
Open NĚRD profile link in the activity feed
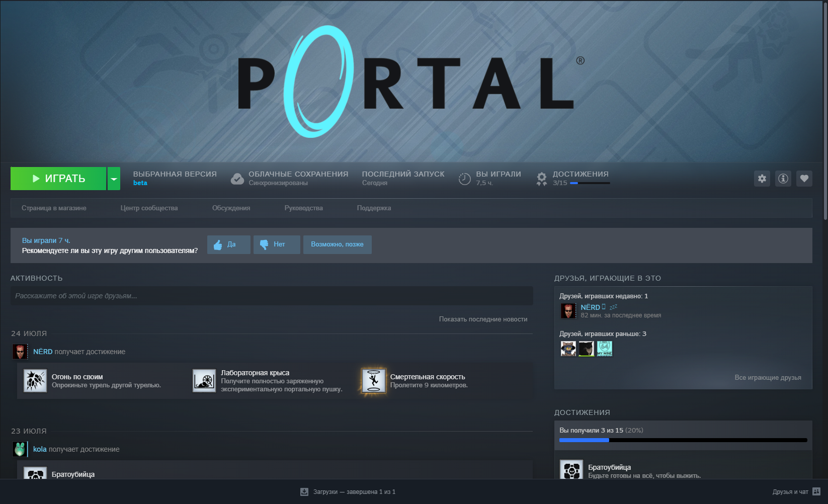click(43, 352)
